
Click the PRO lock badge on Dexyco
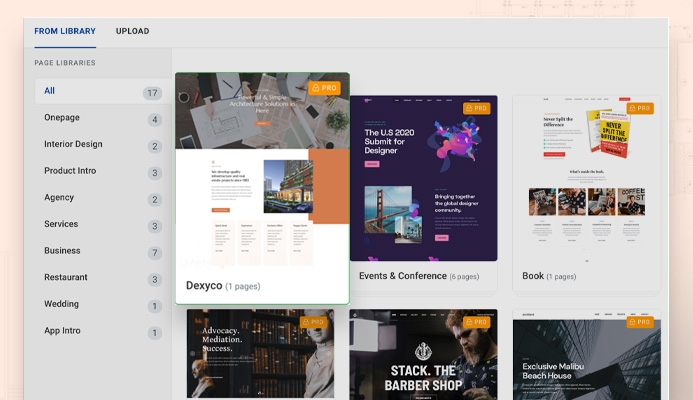[324, 88]
